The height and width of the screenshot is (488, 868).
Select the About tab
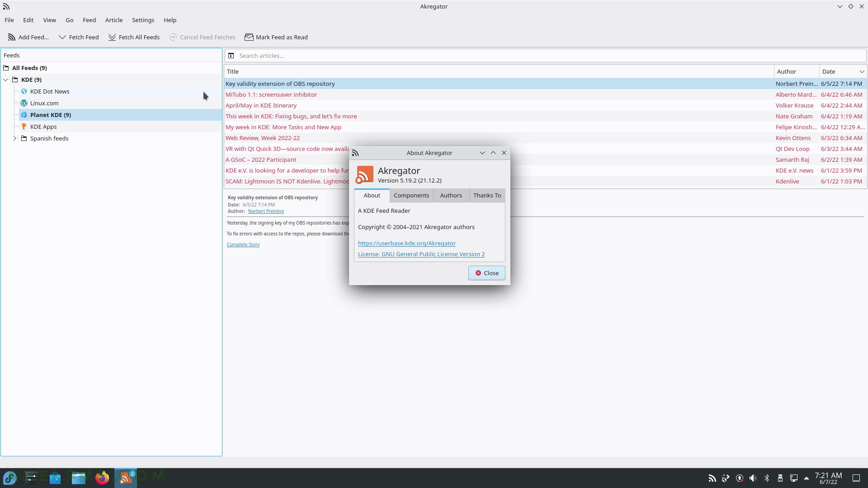372,195
